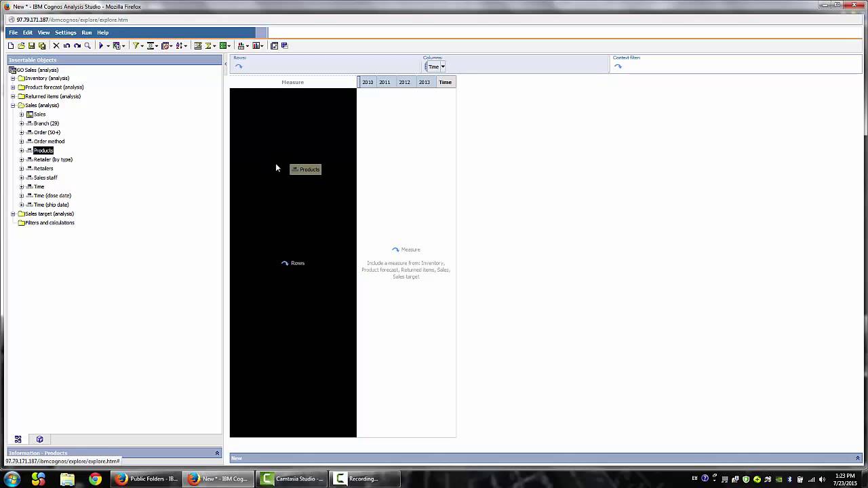This screenshot has width=868, height=488.
Task: Click the Windows Start button
Action: pyautogui.click(x=12, y=479)
